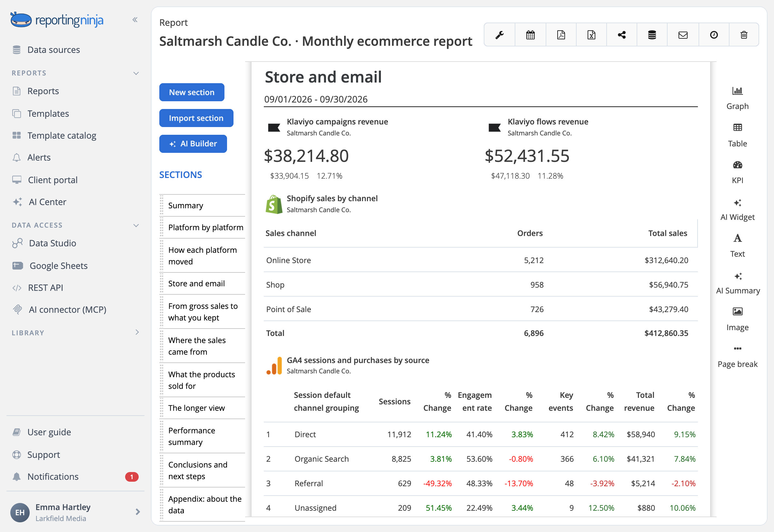Click the Klaviyo campaigns revenue value $38,214.80
This screenshot has width=774, height=532.
pyautogui.click(x=306, y=156)
